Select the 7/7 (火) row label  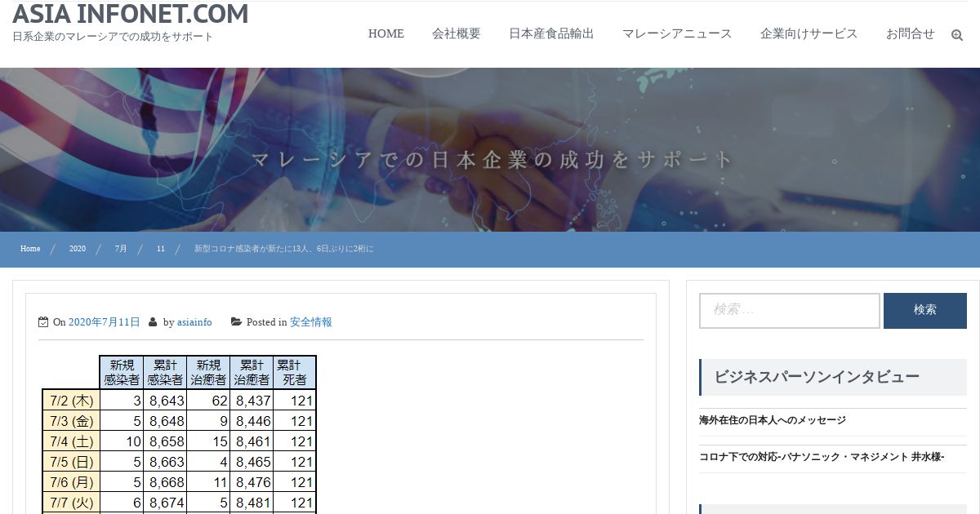(x=71, y=503)
